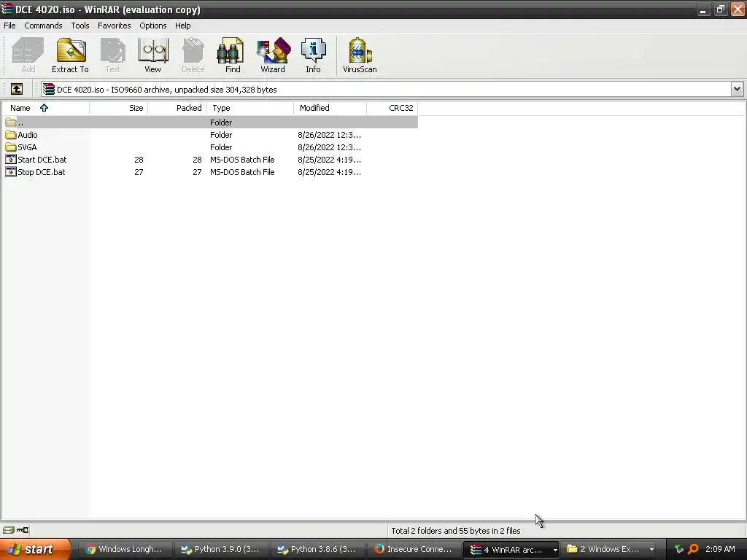Expand the Windows Explorer taskbar group dropdown
Screen dimensions: 747x560
651,550
